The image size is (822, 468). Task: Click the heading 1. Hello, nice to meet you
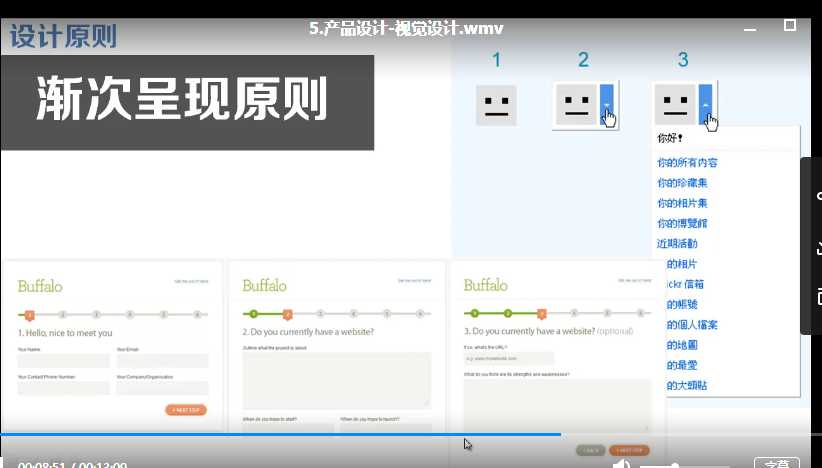pos(65,333)
